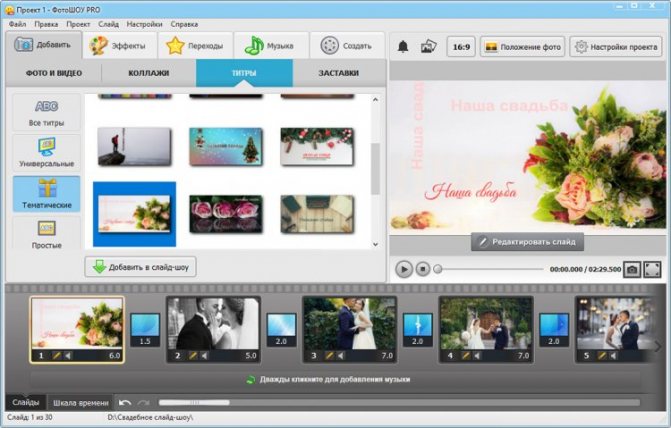The image size is (671, 428).
Task: Play the slideshow preview
Action: tap(404, 269)
